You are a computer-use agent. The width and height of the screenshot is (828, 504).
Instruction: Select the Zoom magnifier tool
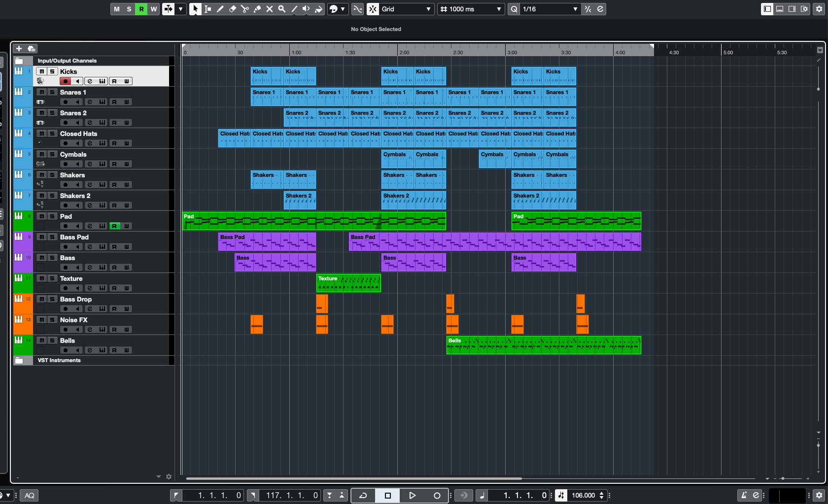click(x=282, y=9)
